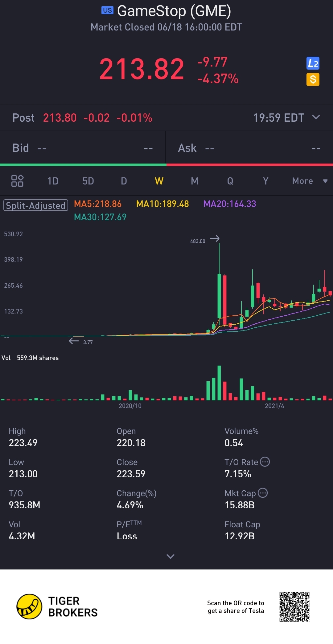Switch to the 5D chart tab
This screenshot has width=333, height=644.
(x=88, y=181)
